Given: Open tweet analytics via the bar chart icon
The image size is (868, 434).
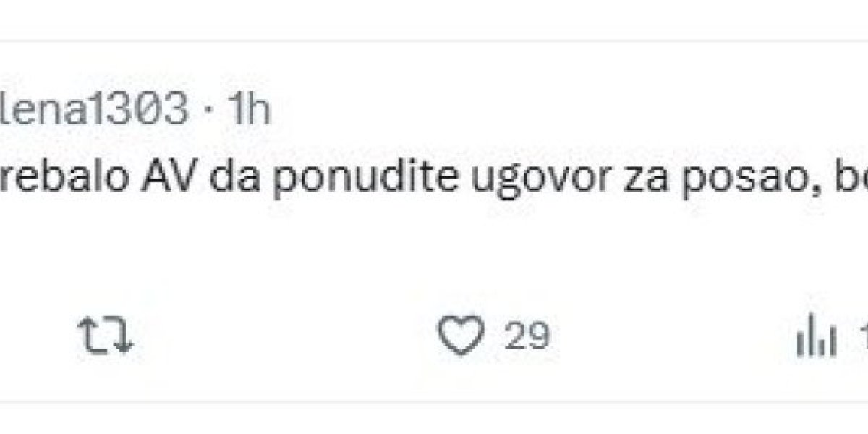Looking at the screenshot, I should pyautogui.click(x=816, y=338).
